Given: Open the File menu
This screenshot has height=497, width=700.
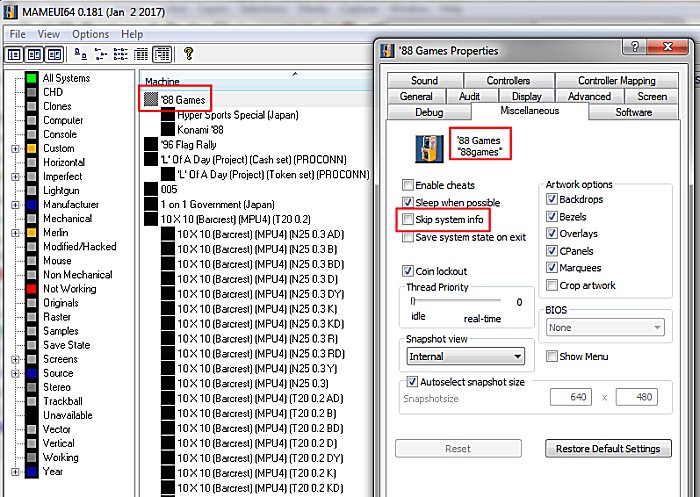Looking at the screenshot, I should (x=17, y=34).
